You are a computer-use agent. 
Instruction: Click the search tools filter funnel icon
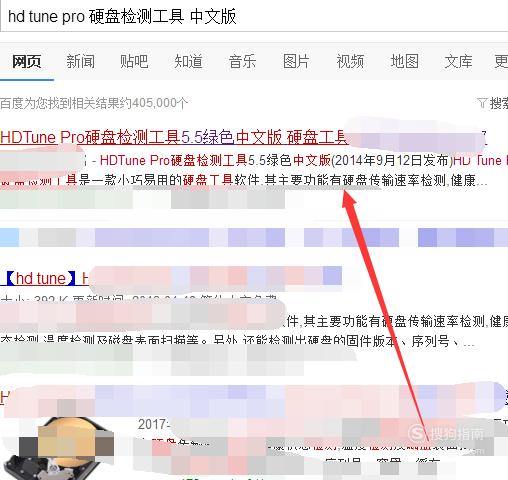click(482, 103)
